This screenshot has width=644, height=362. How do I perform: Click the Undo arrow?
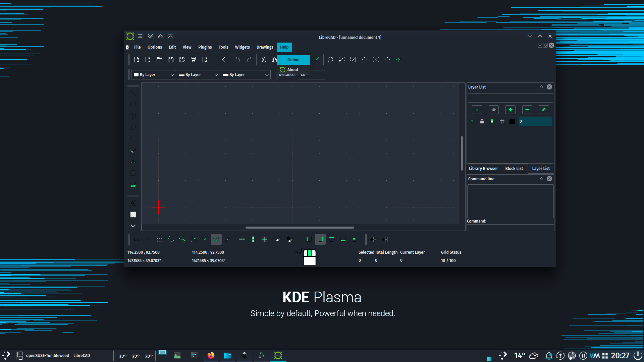point(238,60)
